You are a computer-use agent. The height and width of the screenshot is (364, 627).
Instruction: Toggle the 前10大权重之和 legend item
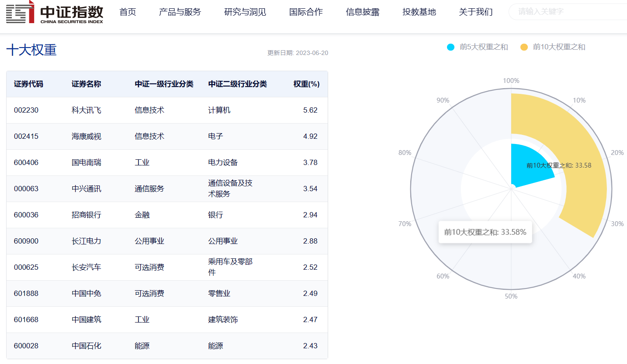pos(553,47)
